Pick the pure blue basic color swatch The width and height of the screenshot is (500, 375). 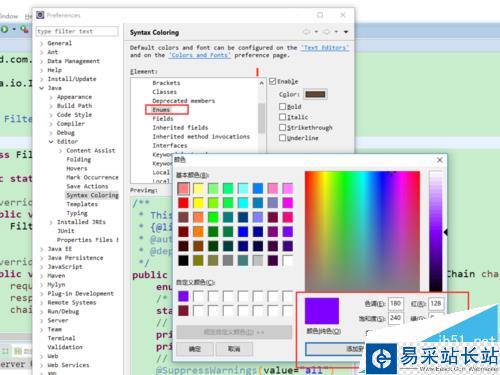243,231
